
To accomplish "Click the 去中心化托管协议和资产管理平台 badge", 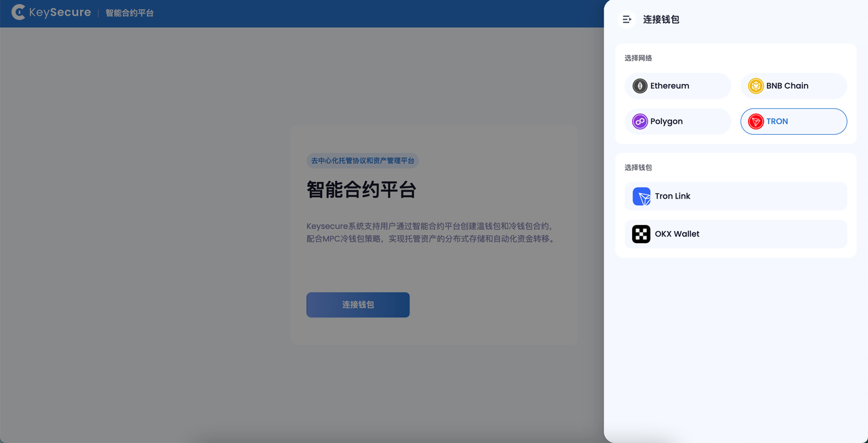I will pyautogui.click(x=363, y=161).
